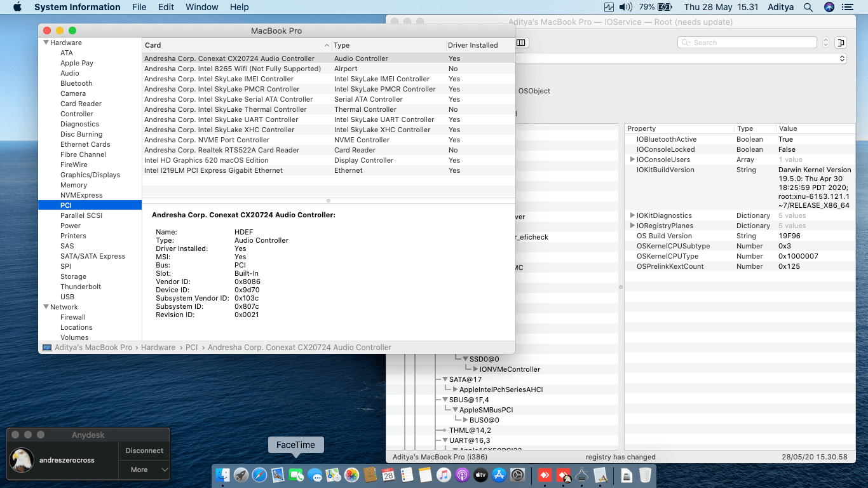
Task: Open the More dropdown in Anydesk
Action: pos(144,470)
